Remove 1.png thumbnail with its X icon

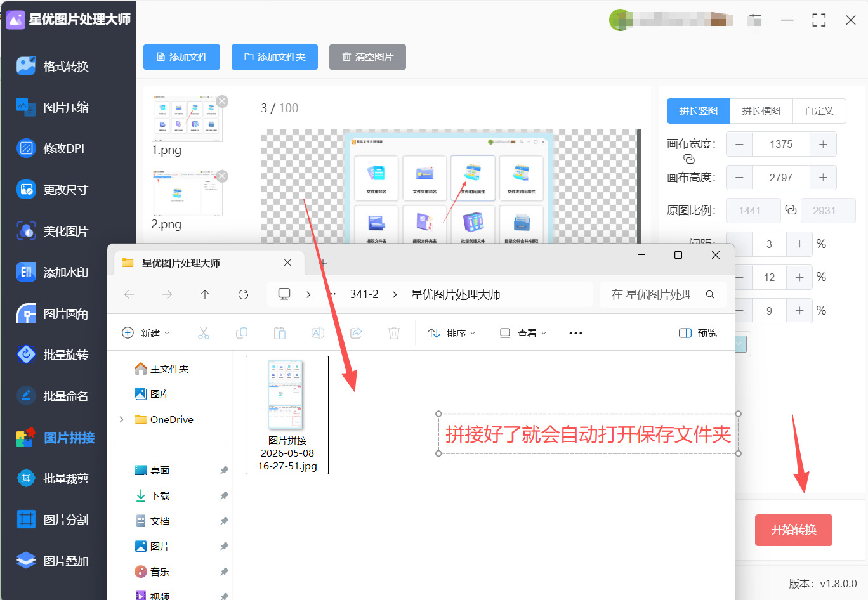[x=221, y=101]
